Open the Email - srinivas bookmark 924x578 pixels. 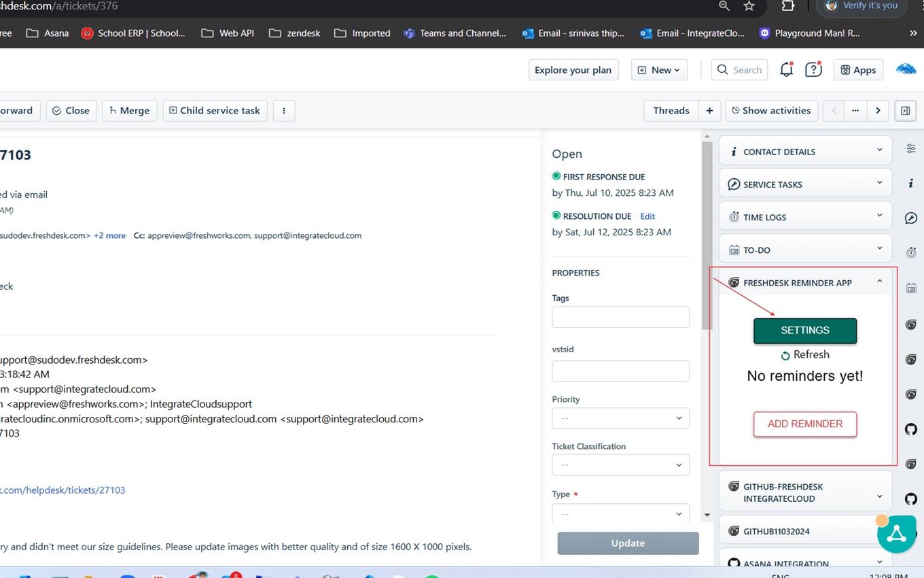coord(573,33)
